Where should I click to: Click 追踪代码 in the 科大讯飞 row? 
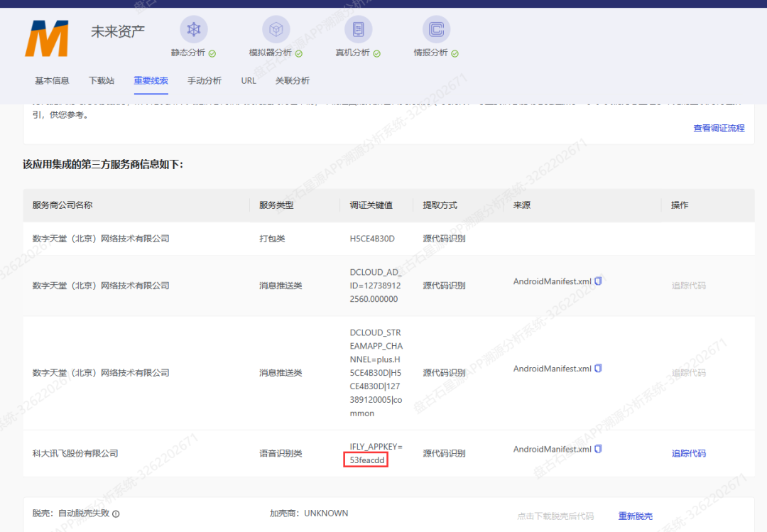pyautogui.click(x=688, y=453)
